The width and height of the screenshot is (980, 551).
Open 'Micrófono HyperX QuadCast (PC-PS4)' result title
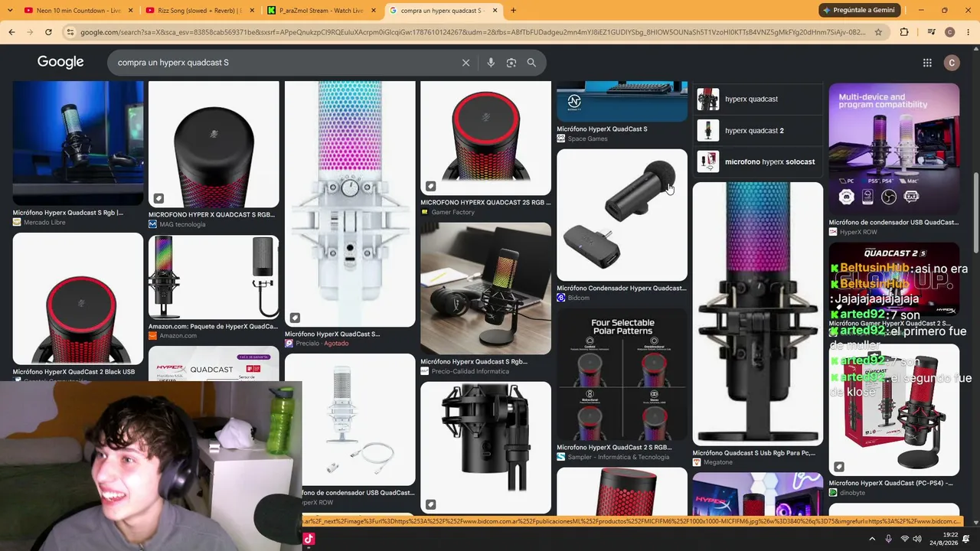(890, 484)
